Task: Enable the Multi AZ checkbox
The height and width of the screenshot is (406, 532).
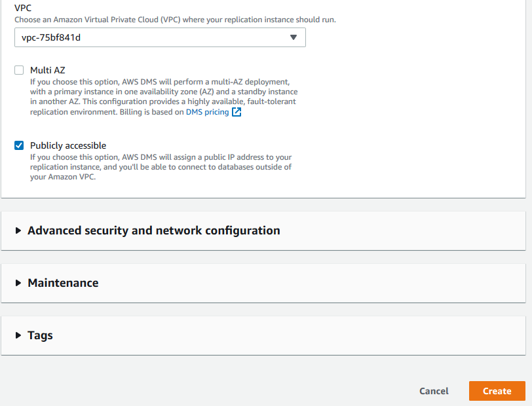Action: coord(19,70)
